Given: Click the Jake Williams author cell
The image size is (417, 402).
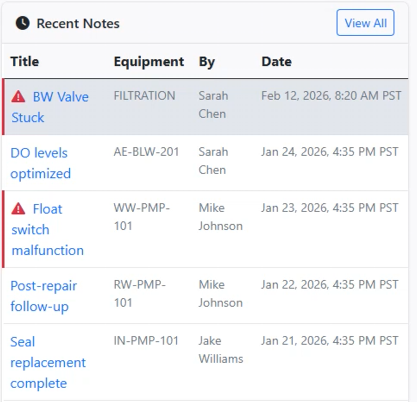Looking at the screenshot, I should click(x=221, y=349).
